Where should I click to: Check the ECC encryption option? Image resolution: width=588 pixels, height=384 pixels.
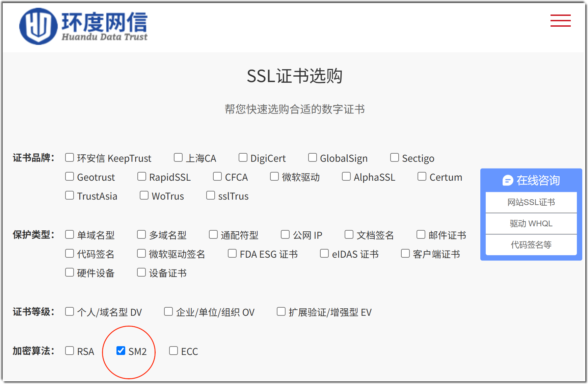pyautogui.click(x=173, y=351)
